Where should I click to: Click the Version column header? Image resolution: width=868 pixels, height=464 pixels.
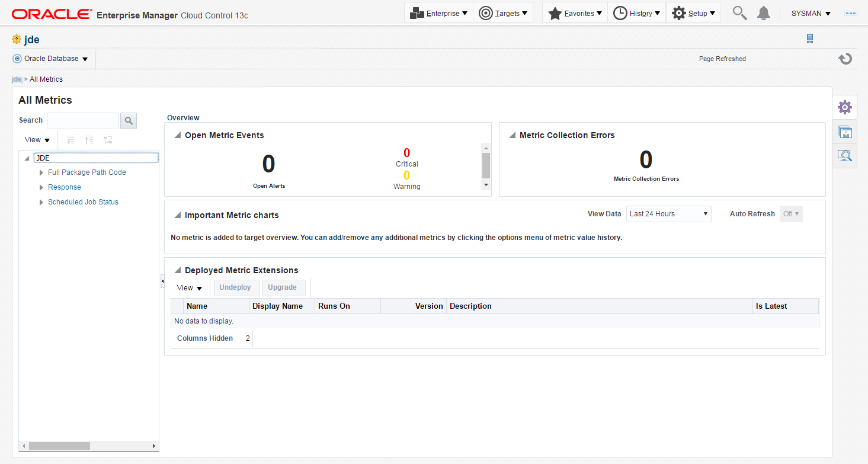tap(414, 306)
